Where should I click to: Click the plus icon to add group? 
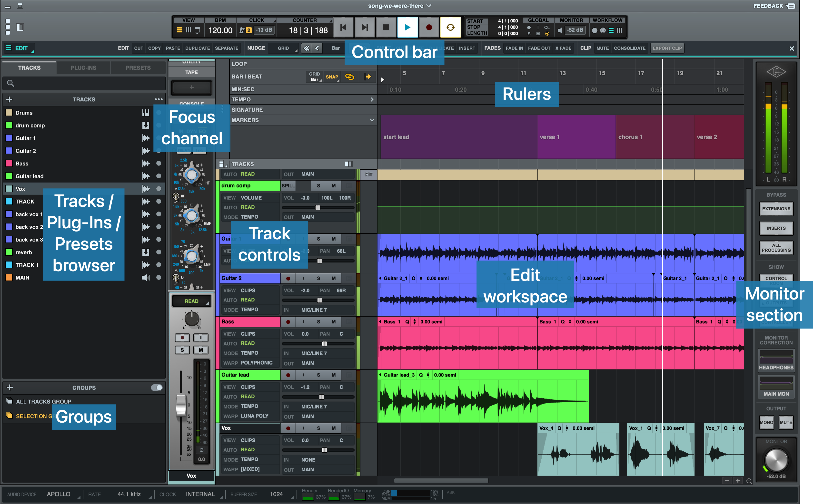[x=10, y=388]
